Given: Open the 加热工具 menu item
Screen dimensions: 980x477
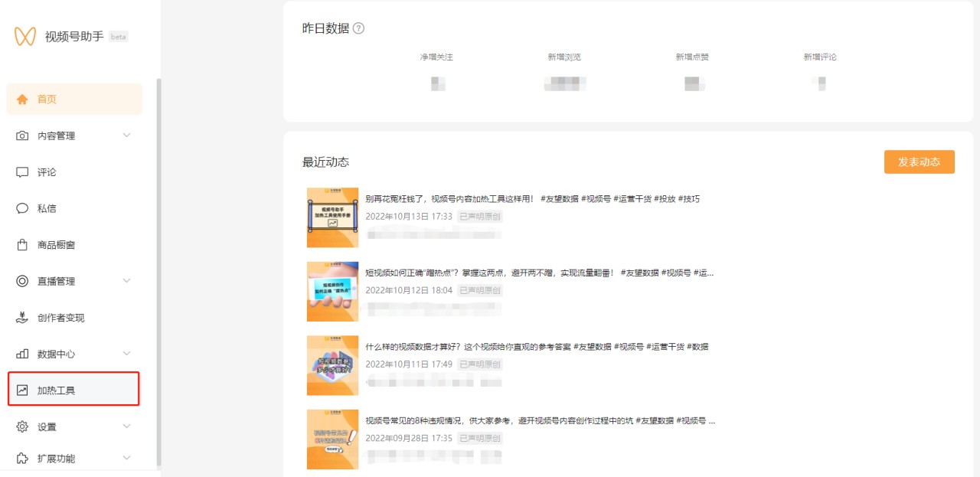Looking at the screenshot, I should (x=74, y=390).
